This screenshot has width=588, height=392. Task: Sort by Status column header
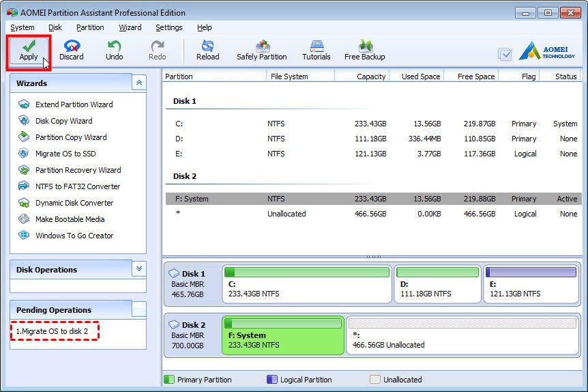pos(560,76)
